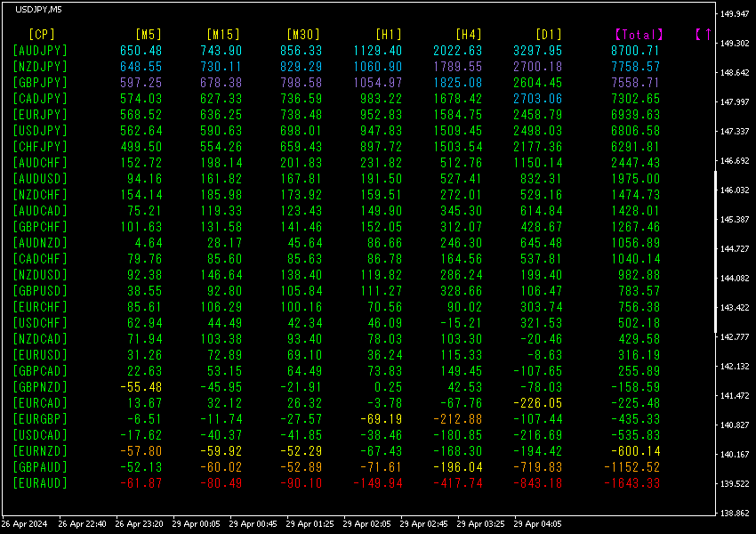756x534 pixels.
Task: Select the [USDJPY] pair row label
Action: [x=40, y=131]
